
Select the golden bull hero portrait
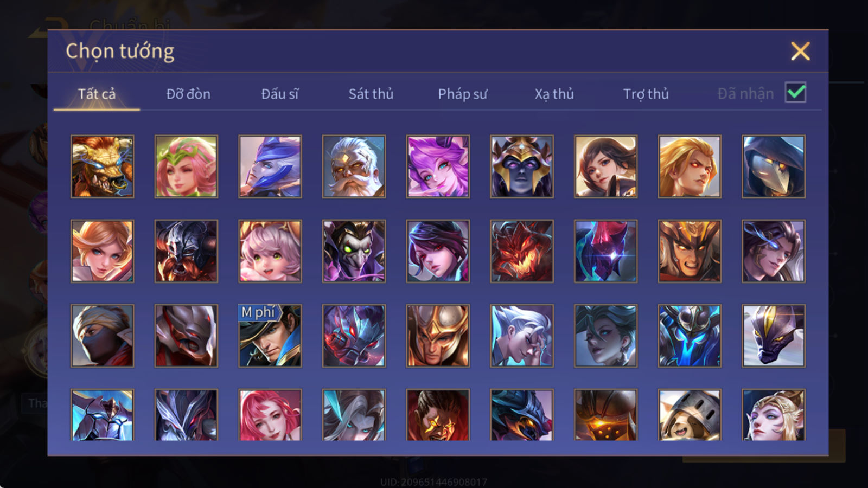[102, 166]
